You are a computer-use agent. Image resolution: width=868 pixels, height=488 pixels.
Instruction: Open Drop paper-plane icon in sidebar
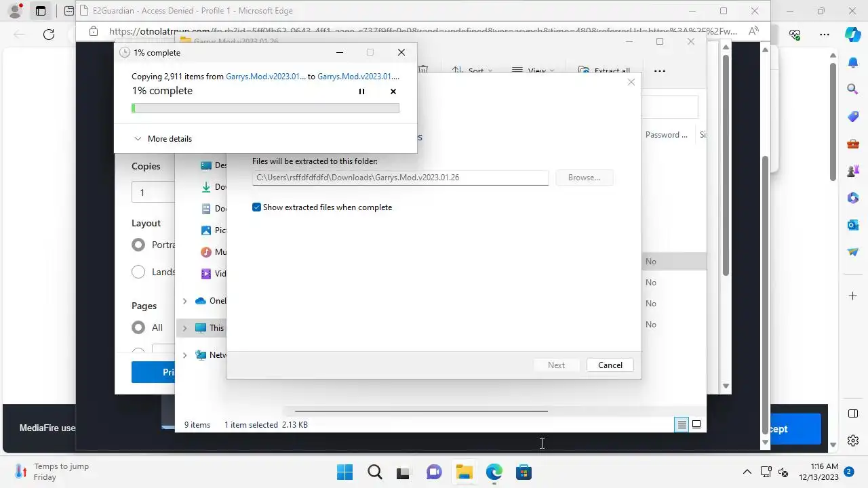click(853, 252)
